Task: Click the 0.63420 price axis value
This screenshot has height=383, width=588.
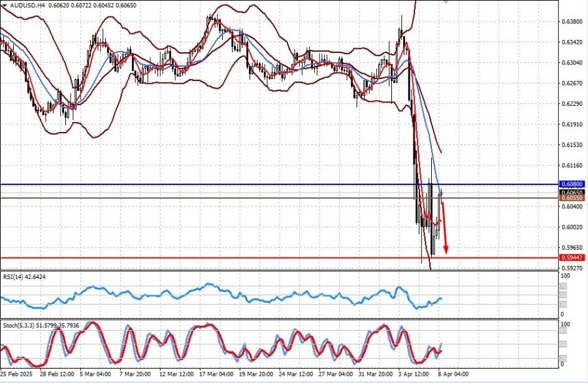Action: coord(572,42)
